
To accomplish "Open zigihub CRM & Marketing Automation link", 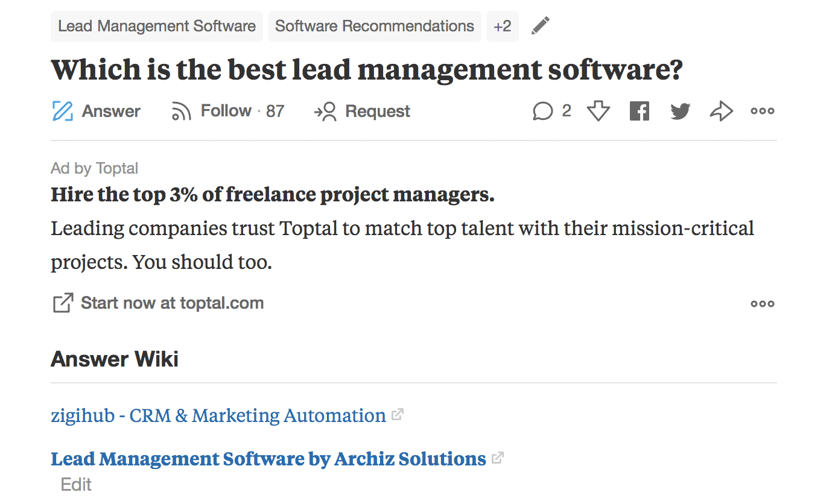I will [218, 415].
